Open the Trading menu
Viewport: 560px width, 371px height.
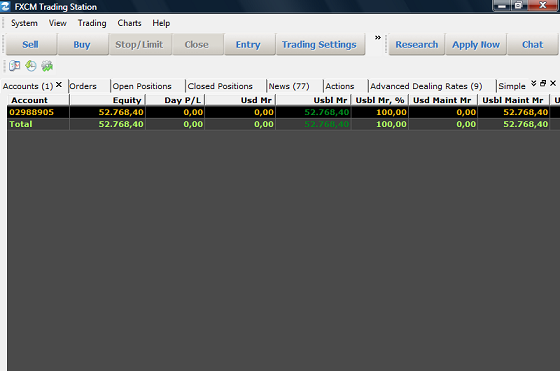pyautogui.click(x=92, y=23)
